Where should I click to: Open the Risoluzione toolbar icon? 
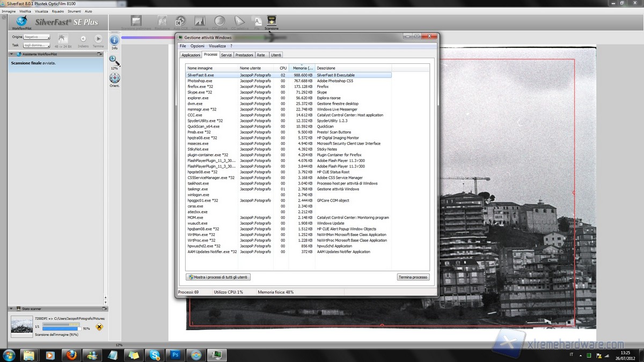click(x=163, y=21)
